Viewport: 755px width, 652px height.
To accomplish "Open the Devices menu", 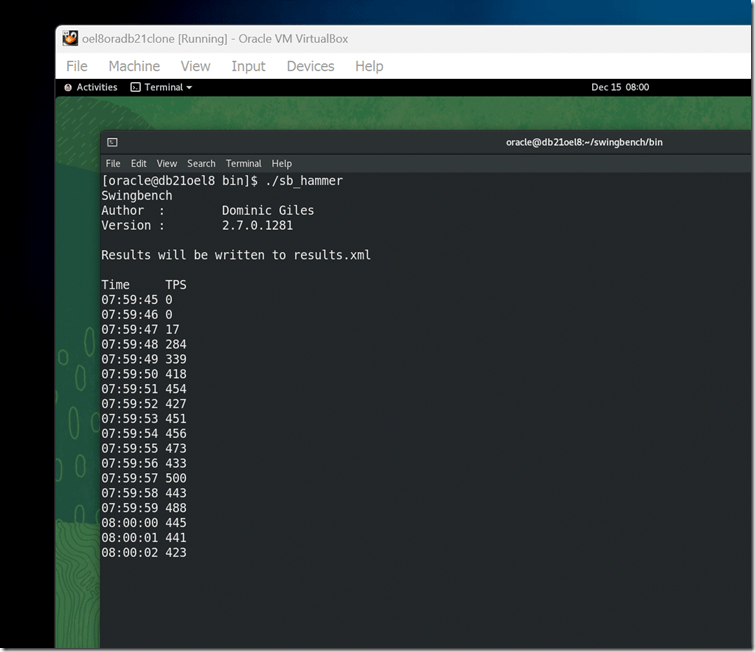I will (310, 66).
